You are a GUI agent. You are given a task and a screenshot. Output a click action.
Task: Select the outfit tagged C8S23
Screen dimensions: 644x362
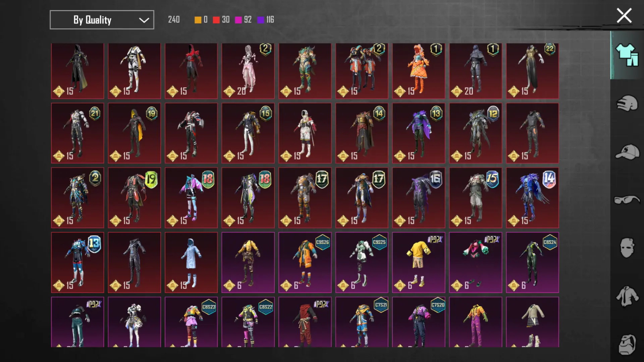tap(191, 322)
